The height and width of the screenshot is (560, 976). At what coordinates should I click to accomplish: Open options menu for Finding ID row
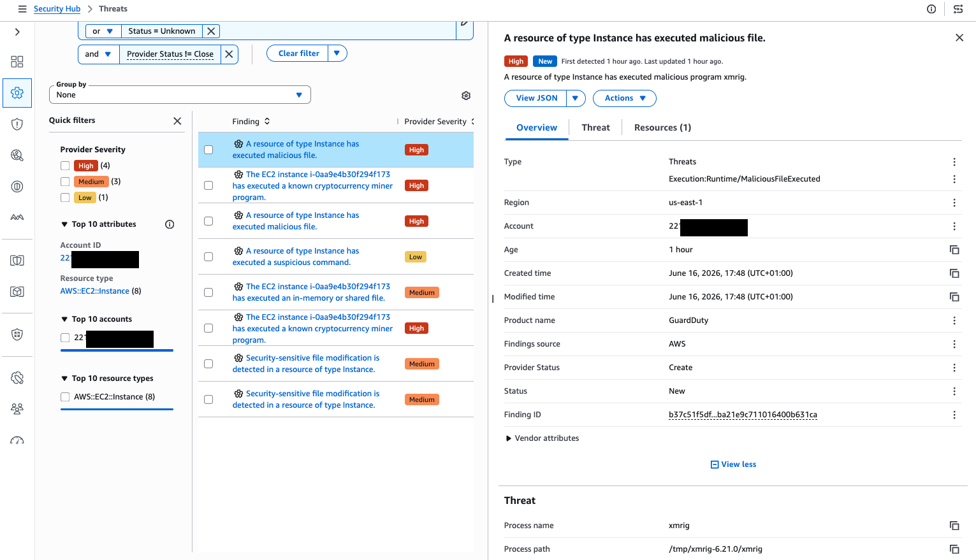[954, 415]
